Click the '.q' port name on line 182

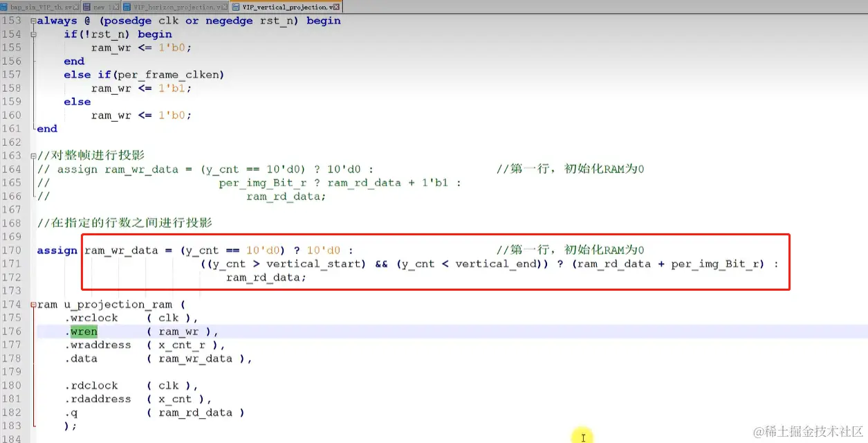[71, 413]
